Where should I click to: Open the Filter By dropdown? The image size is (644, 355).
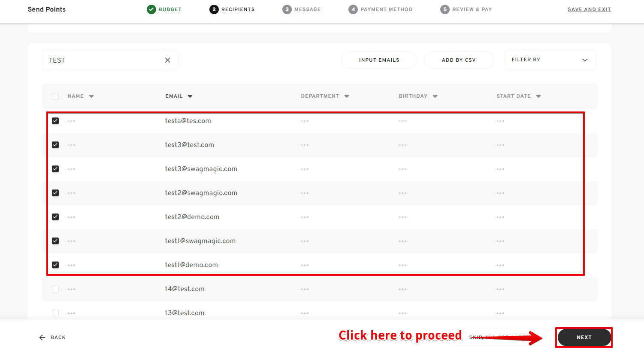[x=550, y=60]
